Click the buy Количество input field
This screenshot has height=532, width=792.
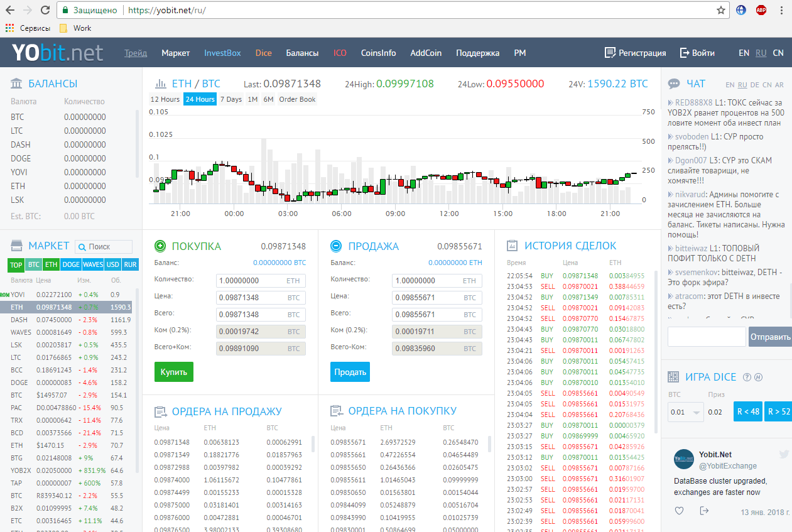261,281
